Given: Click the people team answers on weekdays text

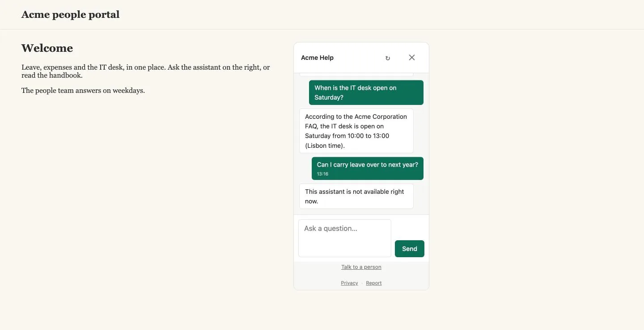Looking at the screenshot, I should (83, 91).
